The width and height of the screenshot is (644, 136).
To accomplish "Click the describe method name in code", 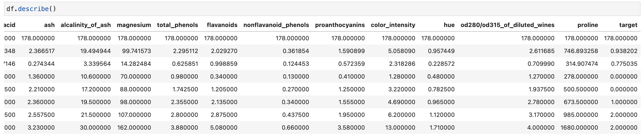I will pos(33,9).
